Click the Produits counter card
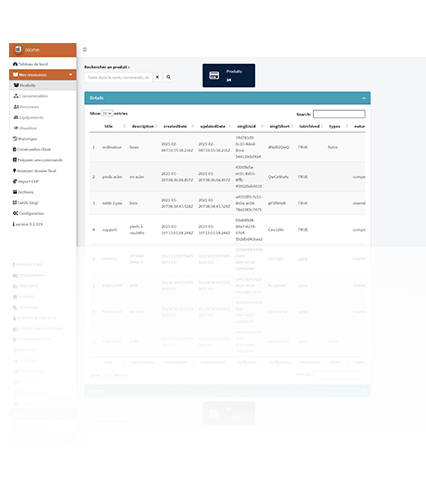426x484 pixels. [229, 76]
